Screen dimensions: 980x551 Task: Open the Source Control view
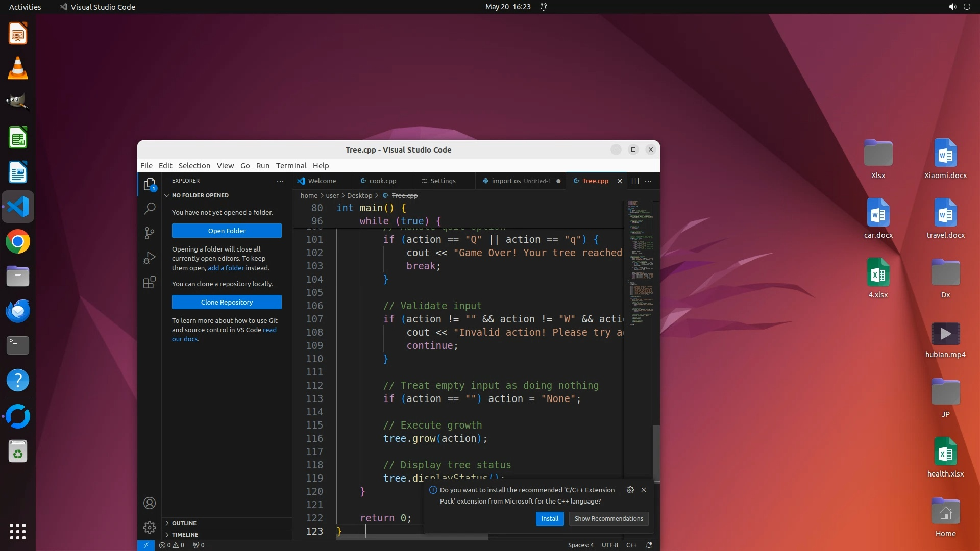coord(149,233)
